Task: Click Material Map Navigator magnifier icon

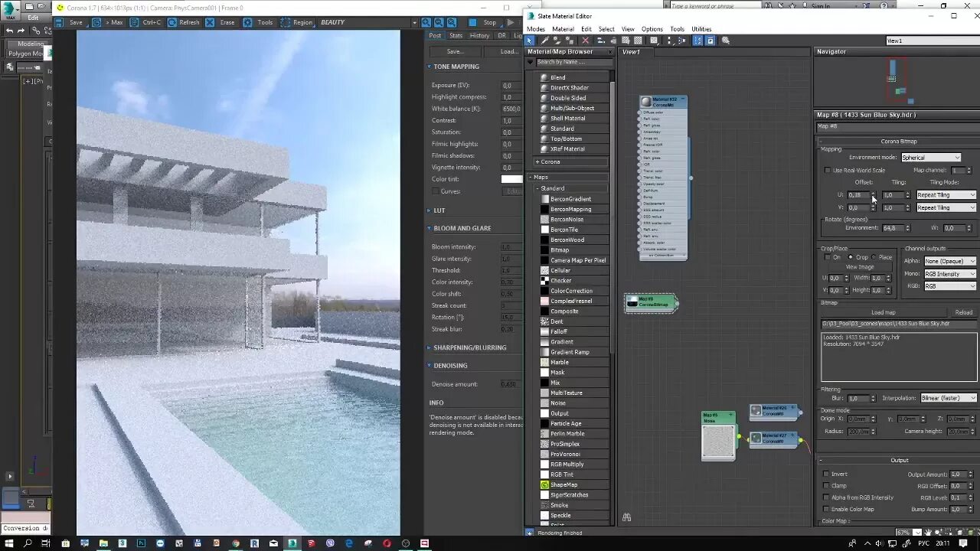Action: click(x=726, y=41)
